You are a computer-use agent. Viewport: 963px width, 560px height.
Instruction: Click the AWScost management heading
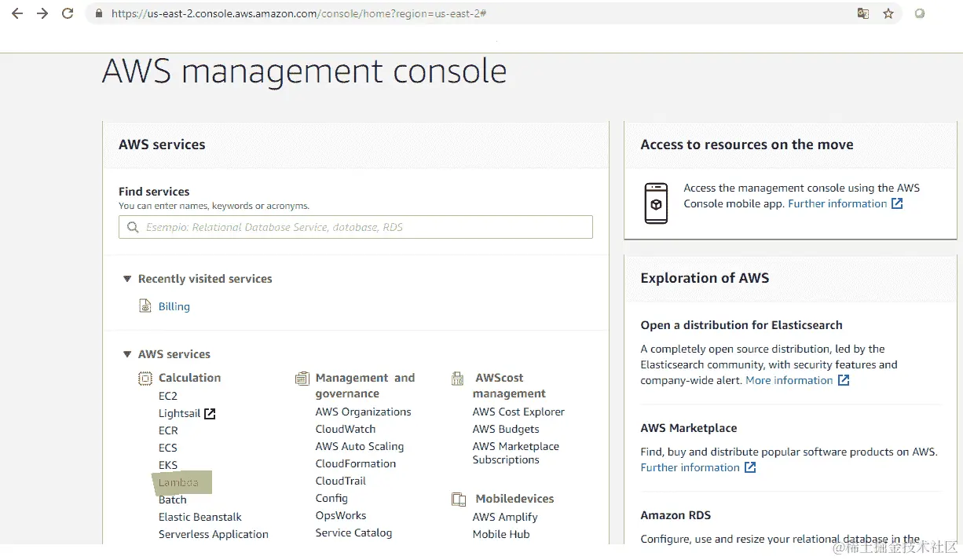click(509, 386)
